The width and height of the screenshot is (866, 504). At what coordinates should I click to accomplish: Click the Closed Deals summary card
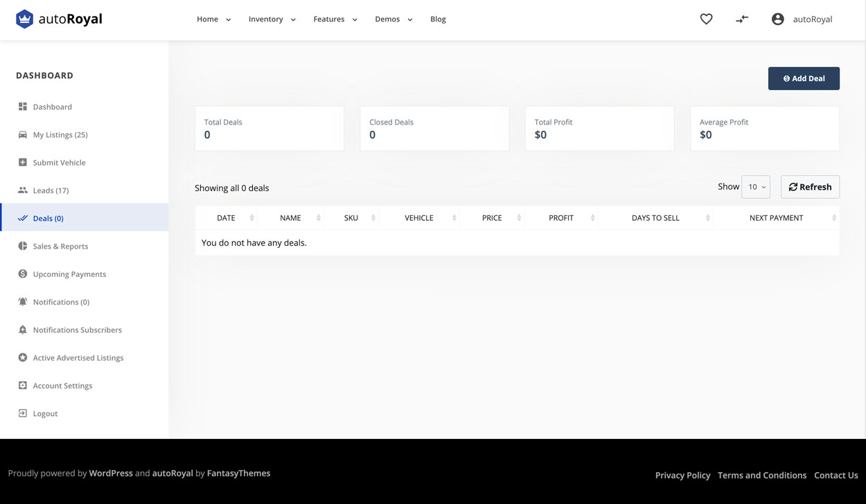coord(434,128)
